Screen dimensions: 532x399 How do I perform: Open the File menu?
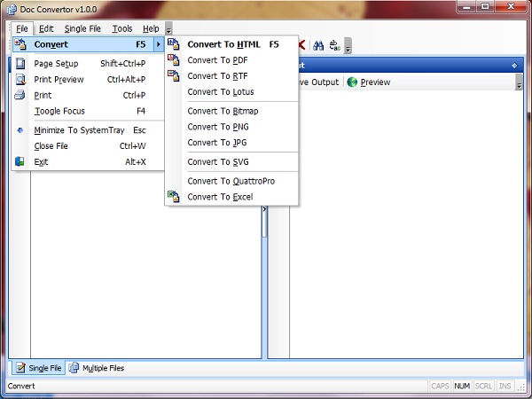(x=22, y=29)
